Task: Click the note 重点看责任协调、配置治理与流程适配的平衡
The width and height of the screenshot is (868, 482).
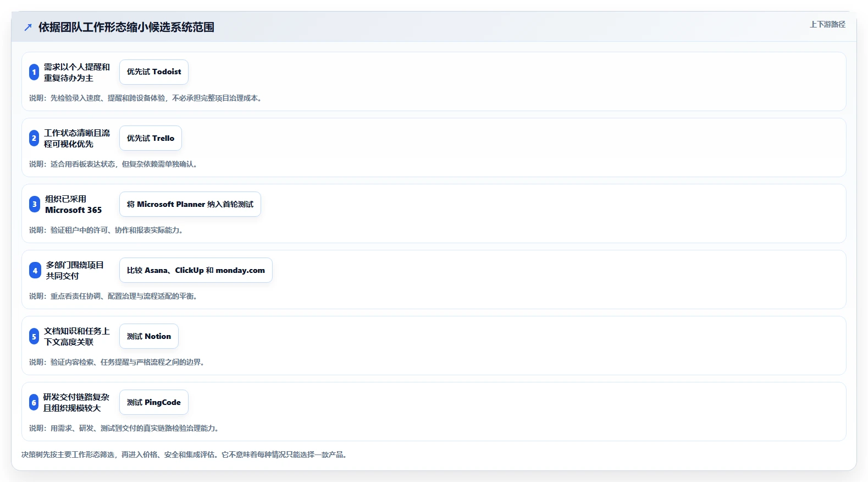Action: click(124, 296)
